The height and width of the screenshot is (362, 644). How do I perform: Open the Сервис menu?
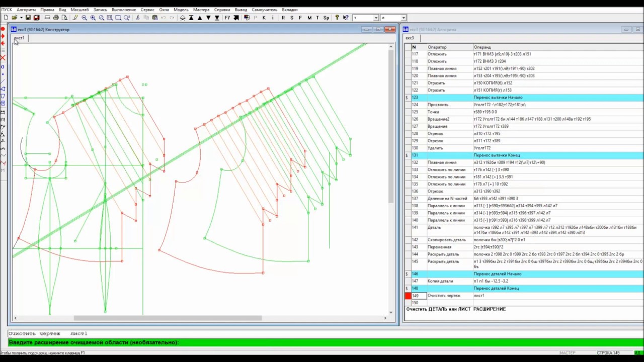click(147, 10)
